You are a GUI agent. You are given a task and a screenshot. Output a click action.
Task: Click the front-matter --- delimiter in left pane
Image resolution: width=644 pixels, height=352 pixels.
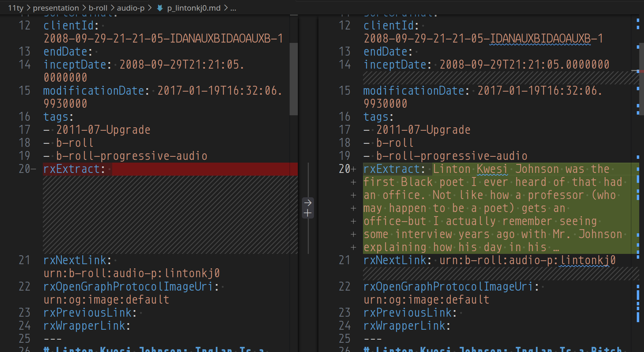[53, 339]
